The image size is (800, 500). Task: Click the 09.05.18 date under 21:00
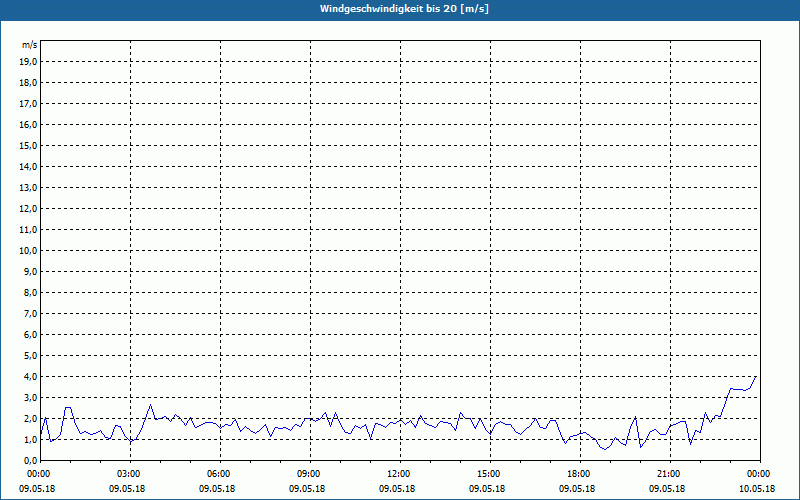click(x=667, y=488)
